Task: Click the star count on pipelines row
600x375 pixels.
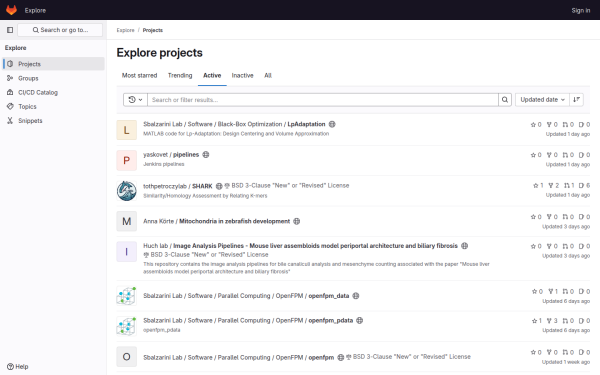Action: tap(536, 155)
